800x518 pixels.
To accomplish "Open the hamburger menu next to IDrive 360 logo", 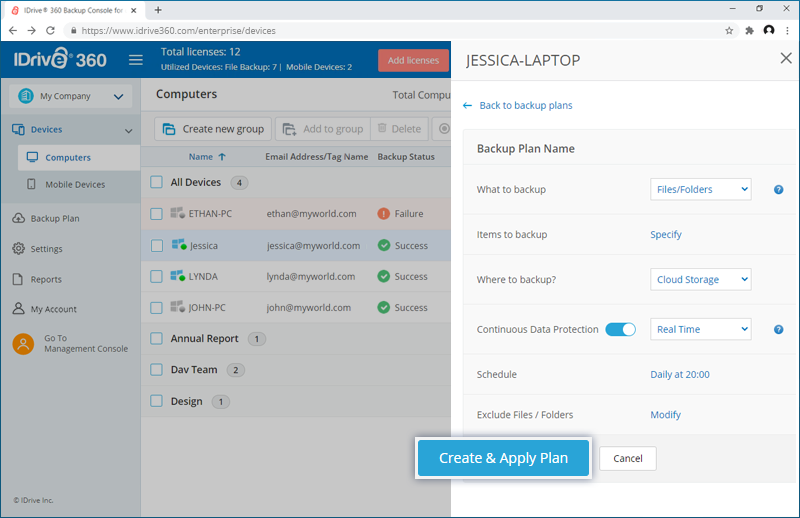I will (x=135, y=60).
